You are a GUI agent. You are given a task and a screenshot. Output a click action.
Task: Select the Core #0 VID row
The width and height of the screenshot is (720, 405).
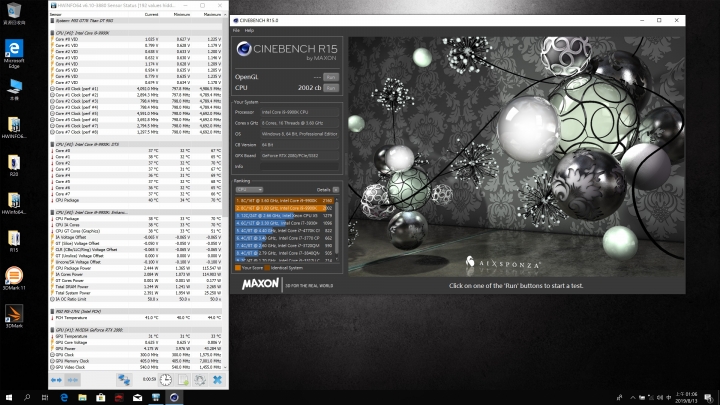pyautogui.click(x=136, y=39)
